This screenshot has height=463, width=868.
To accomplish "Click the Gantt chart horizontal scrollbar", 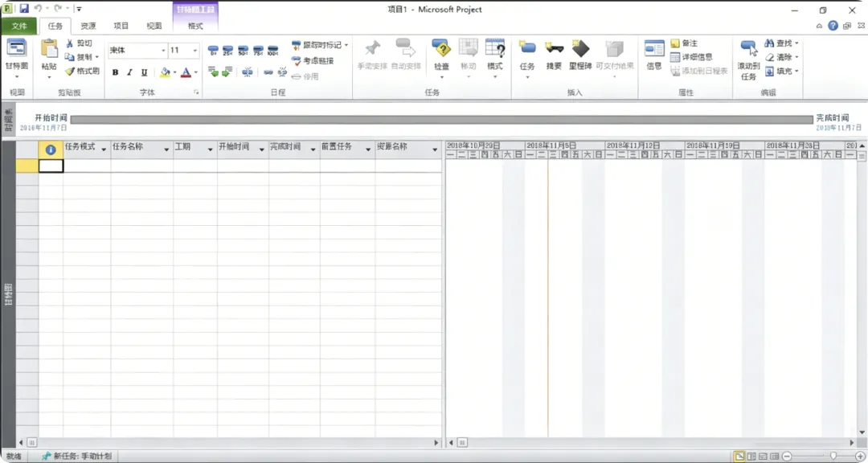I will coord(653,443).
